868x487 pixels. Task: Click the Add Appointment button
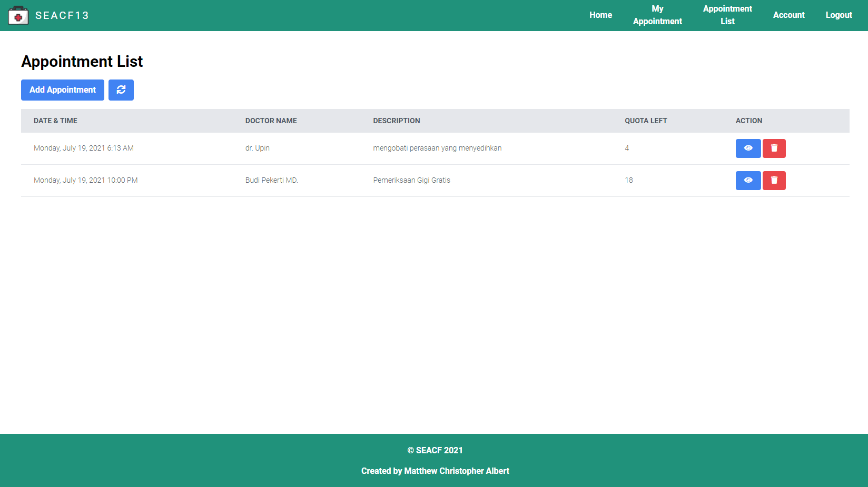coord(63,90)
